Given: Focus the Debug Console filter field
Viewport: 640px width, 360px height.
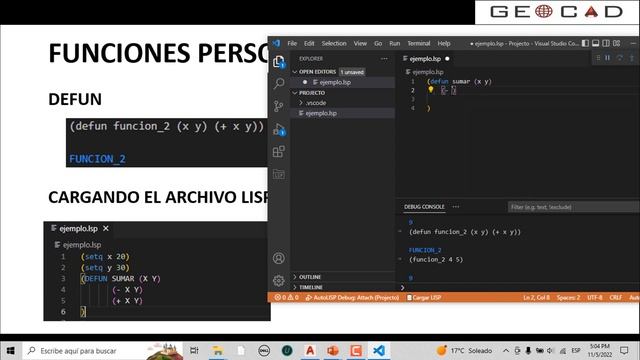Looking at the screenshot, I should pyautogui.click(x=573, y=207).
